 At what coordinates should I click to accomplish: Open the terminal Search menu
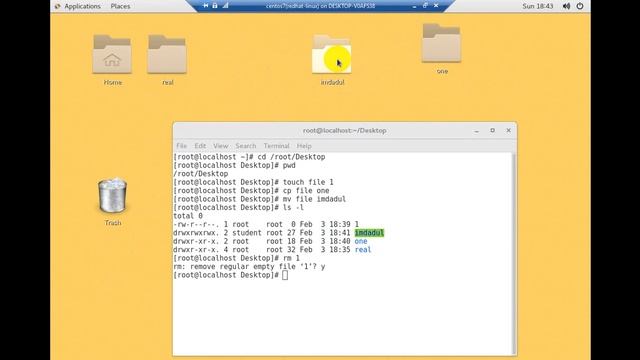(x=246, y=146)
